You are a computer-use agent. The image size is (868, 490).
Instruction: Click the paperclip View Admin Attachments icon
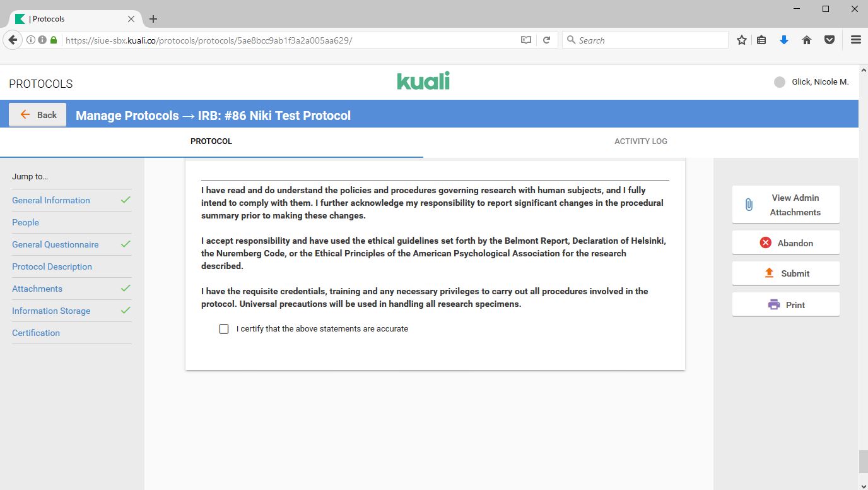pyautogui.click(x=749, y=205)
